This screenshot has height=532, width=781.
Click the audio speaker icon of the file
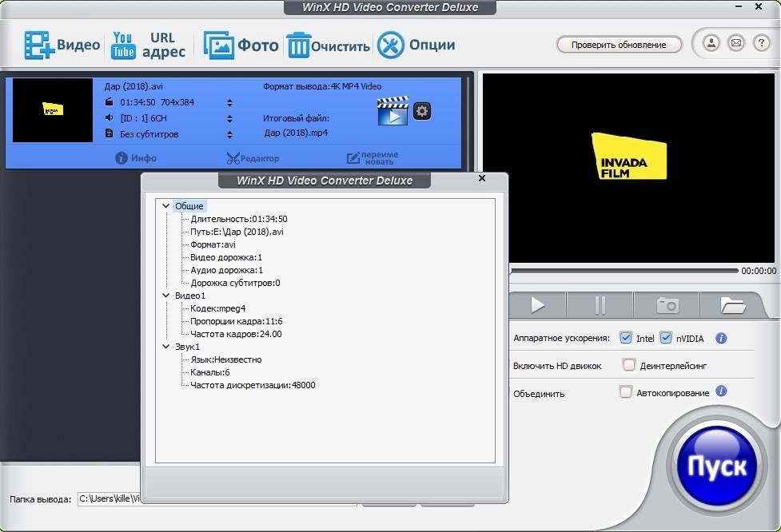coord(109,117)
